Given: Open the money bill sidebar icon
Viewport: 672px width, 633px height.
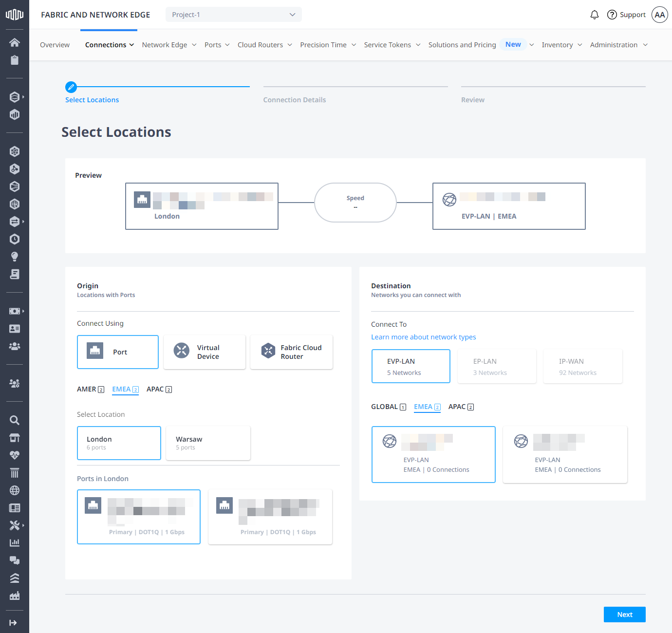Looking at the screenshot, I should (x=15, y=311).
